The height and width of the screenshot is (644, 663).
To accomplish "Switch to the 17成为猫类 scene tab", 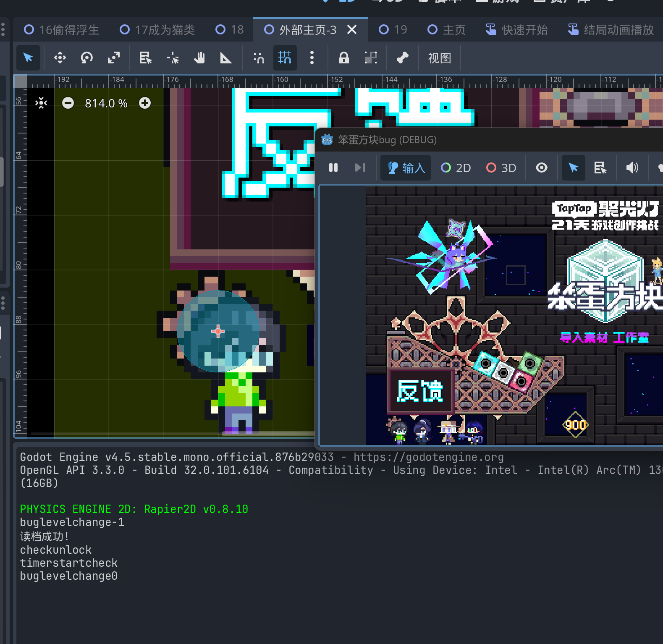I will point(157,30).
